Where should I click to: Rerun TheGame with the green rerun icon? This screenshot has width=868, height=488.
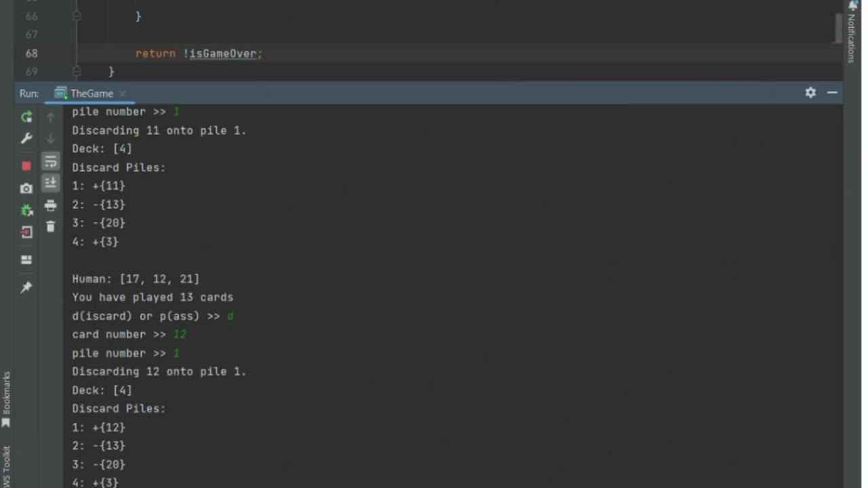pos(26,117)
